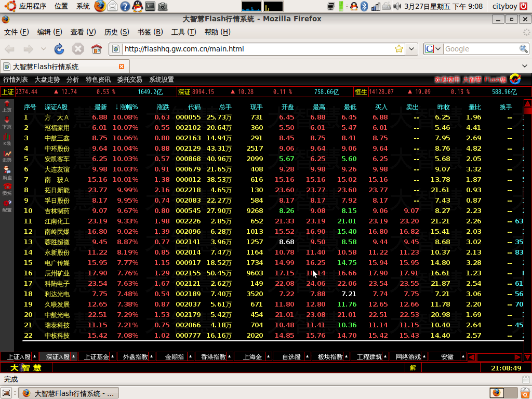
Task: Click the 量比 column header
Action: (x=474, y=107)
